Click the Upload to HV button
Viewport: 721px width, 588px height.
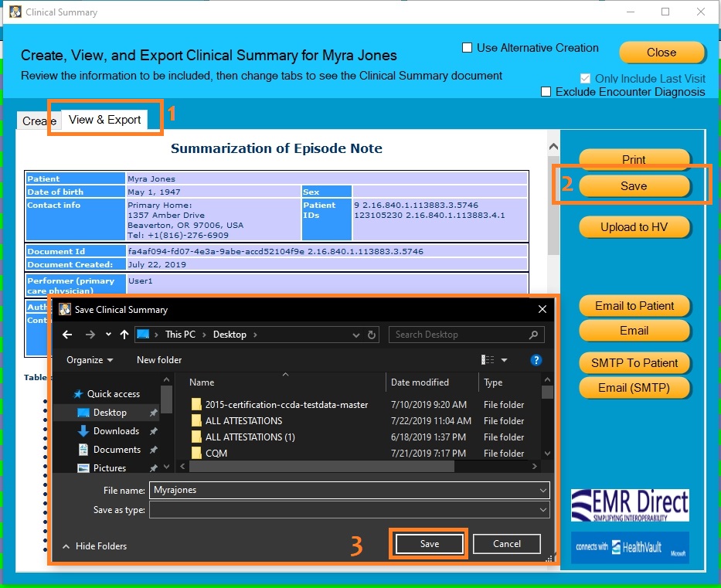634,227
